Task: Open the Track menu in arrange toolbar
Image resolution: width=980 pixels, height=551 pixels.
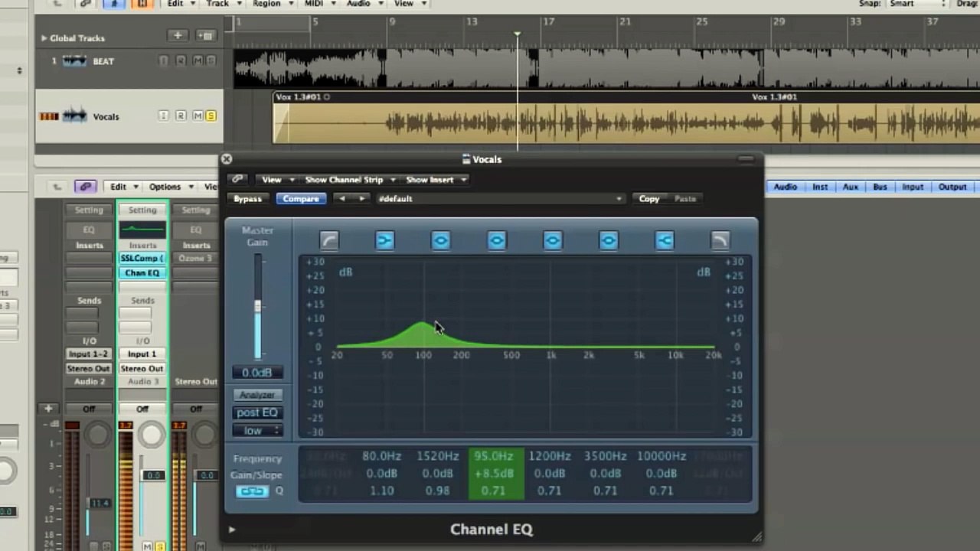Action: coord(222,3)
